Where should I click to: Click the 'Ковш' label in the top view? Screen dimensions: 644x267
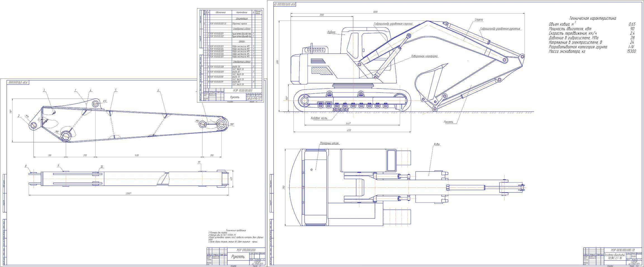(x=437, y=144)
